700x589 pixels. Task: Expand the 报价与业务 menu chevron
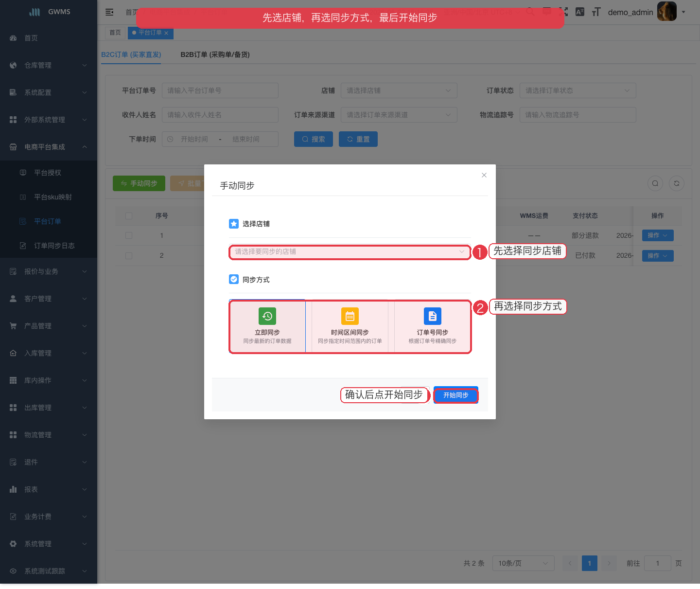[x=85, y=271]
